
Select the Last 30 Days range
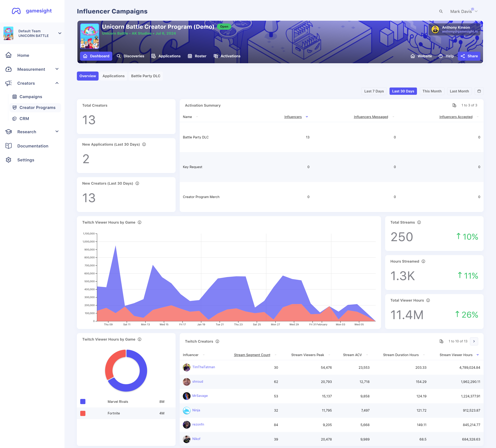point(403,91)
